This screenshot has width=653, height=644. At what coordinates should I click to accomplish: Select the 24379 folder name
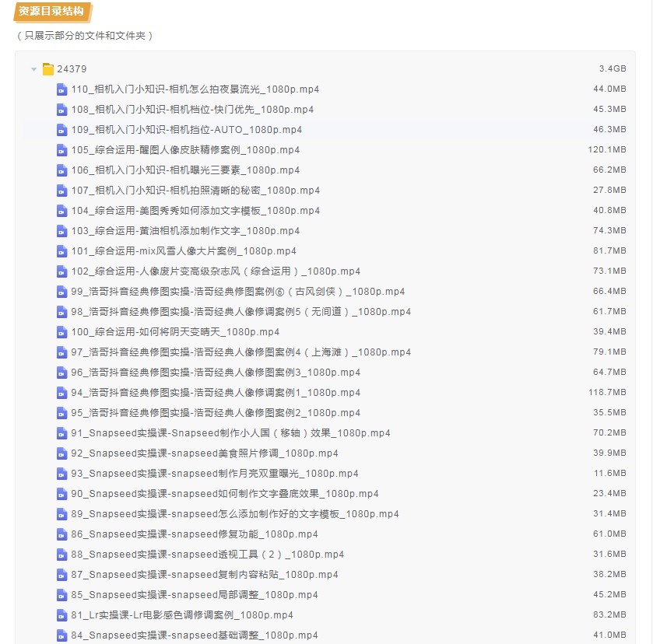pos(72,69)
